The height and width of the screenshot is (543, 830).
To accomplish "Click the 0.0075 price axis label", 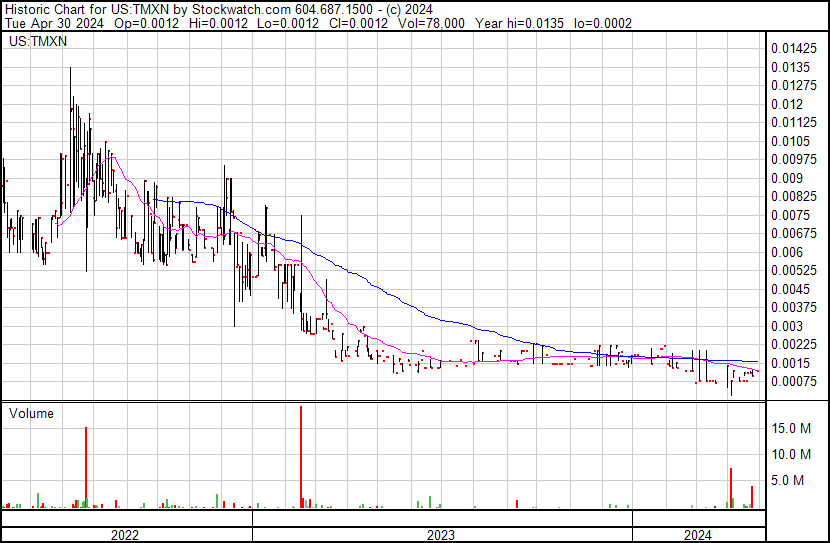I will click(790, 215).
